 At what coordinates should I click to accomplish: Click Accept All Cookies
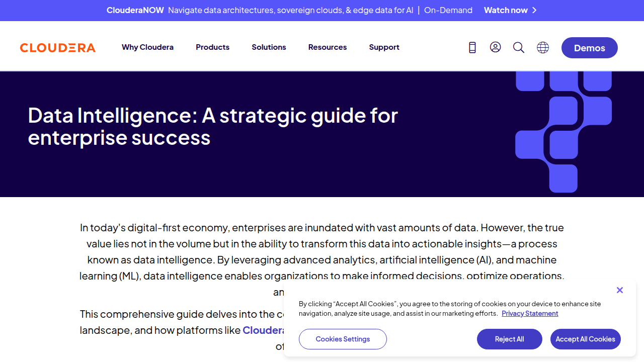(586, 339)
